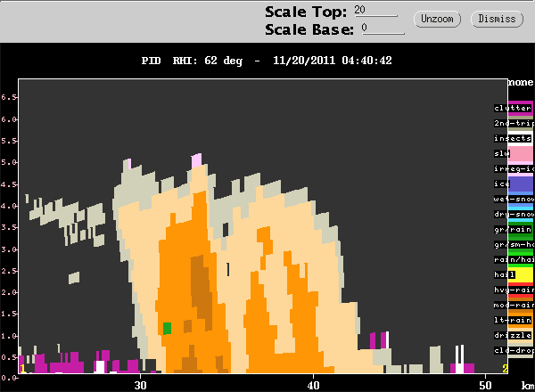The image size is (535, 392).
Task: Select the slw pink legend swatch
Action: [521, 153]
